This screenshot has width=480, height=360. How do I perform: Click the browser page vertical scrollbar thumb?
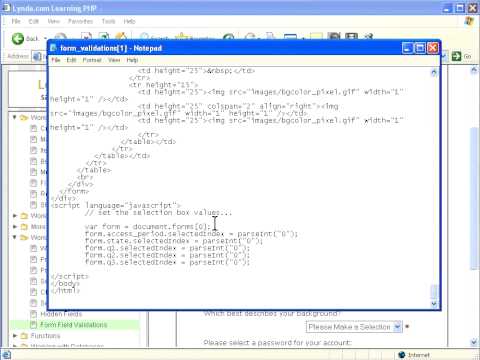pos(474,198)
